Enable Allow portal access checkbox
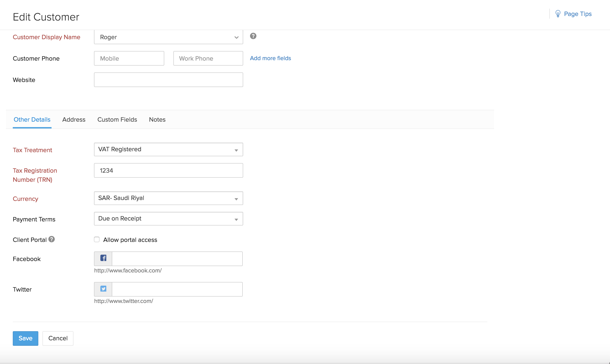This screenshot has width=610, height=364. 97,240
